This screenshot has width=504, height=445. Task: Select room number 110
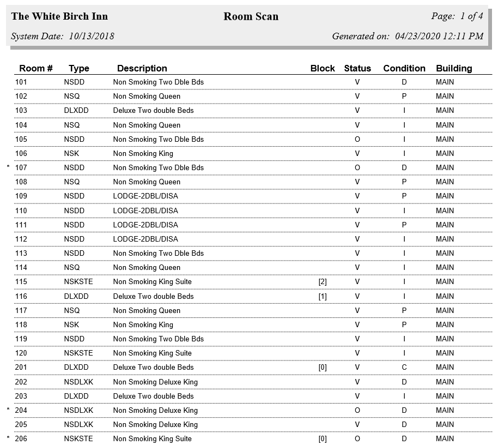pos(21,211)
